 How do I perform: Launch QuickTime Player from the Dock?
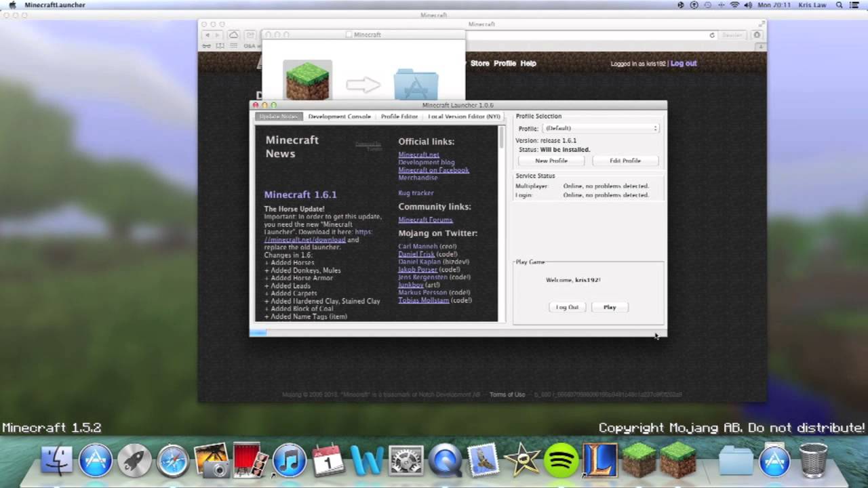[445, 460]
